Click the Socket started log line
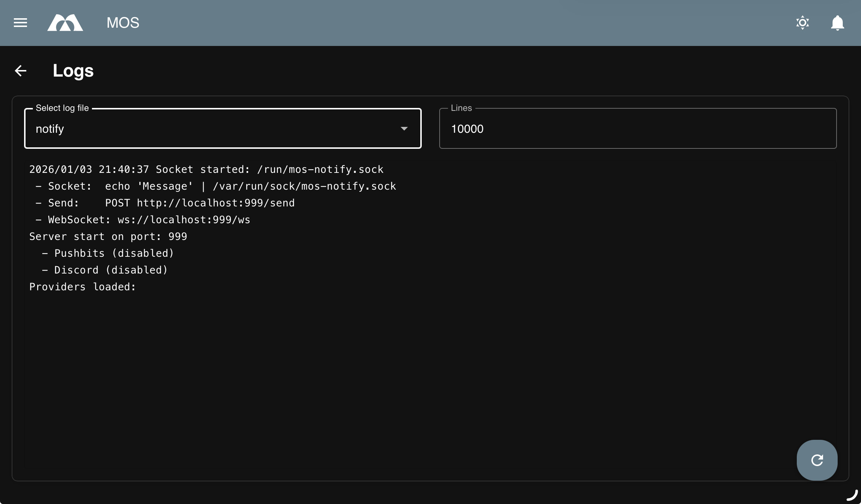The width and height of the screenshot is (861, 504). tap(206, 169)
